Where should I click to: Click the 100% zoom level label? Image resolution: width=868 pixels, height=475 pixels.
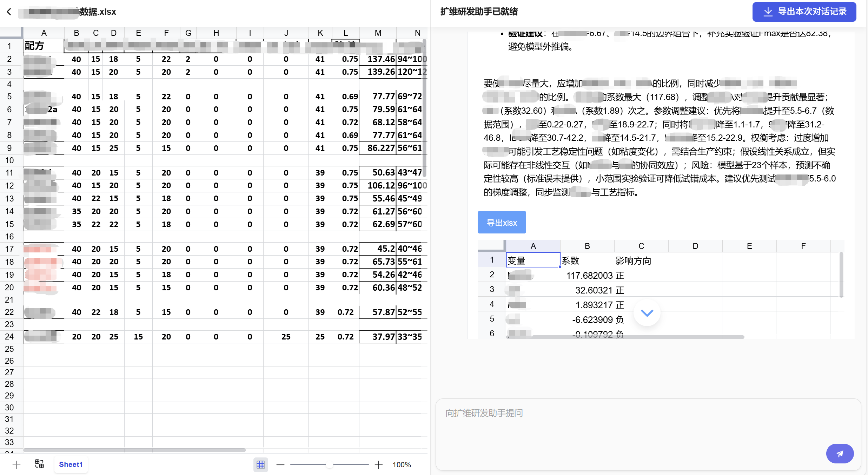pos(402,465)
